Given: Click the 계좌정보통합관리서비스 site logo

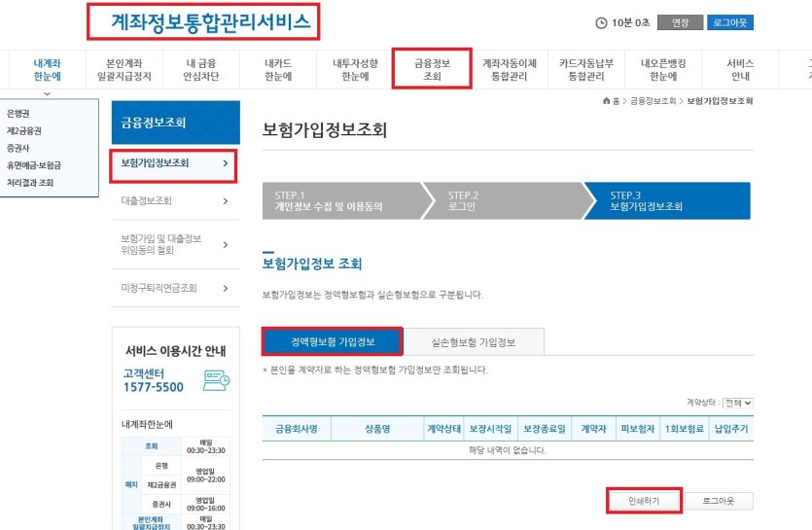Looking at the screenshot, I should tap(210, 21).
